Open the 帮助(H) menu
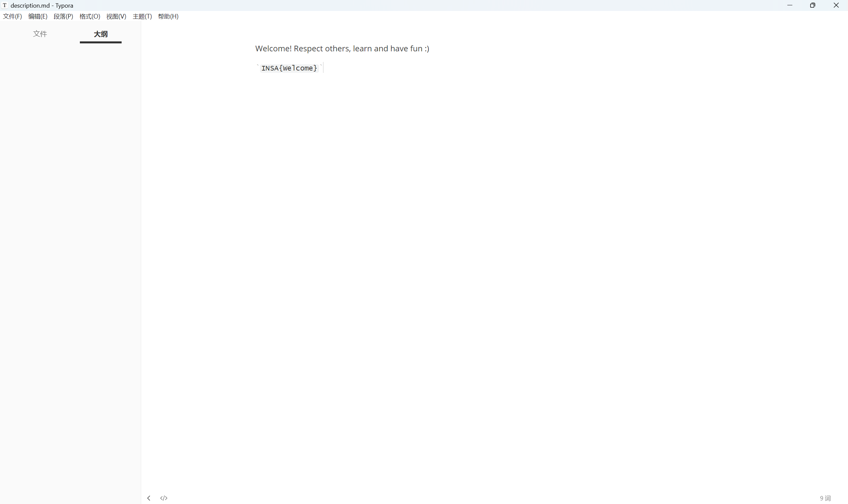This screenshot has width=848, height=504. [x=168, y=16]
